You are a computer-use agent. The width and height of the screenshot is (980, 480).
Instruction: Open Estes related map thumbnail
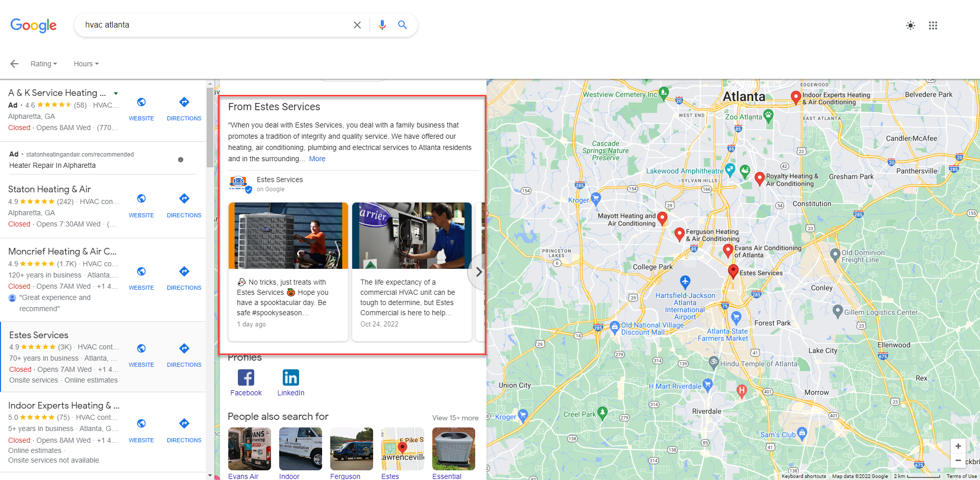tap(403, 449)
